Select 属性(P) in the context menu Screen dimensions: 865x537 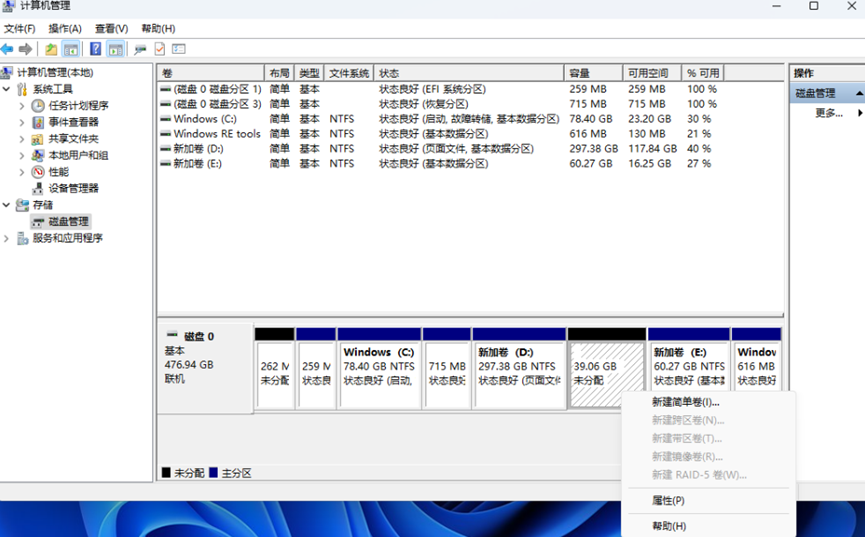click(668, 500)
